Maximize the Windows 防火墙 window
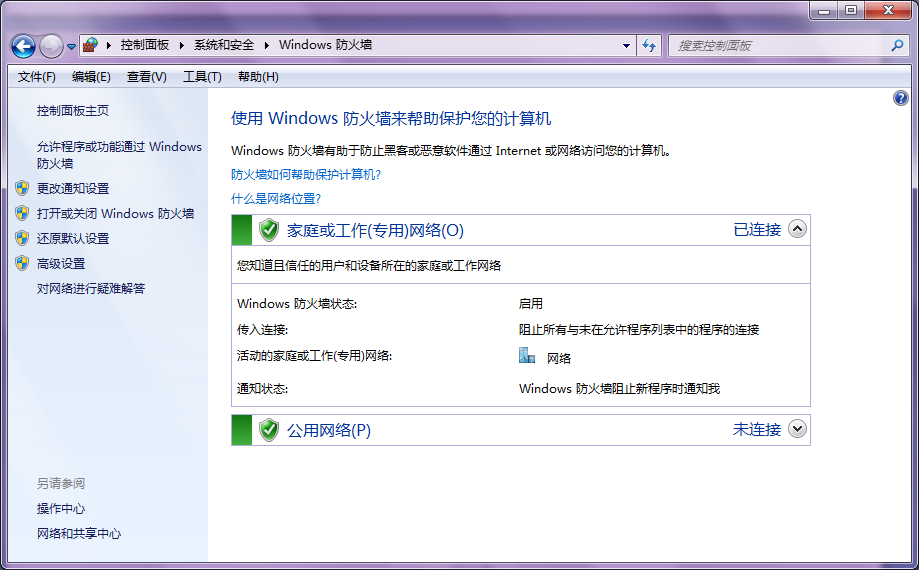 click(850, 10)
